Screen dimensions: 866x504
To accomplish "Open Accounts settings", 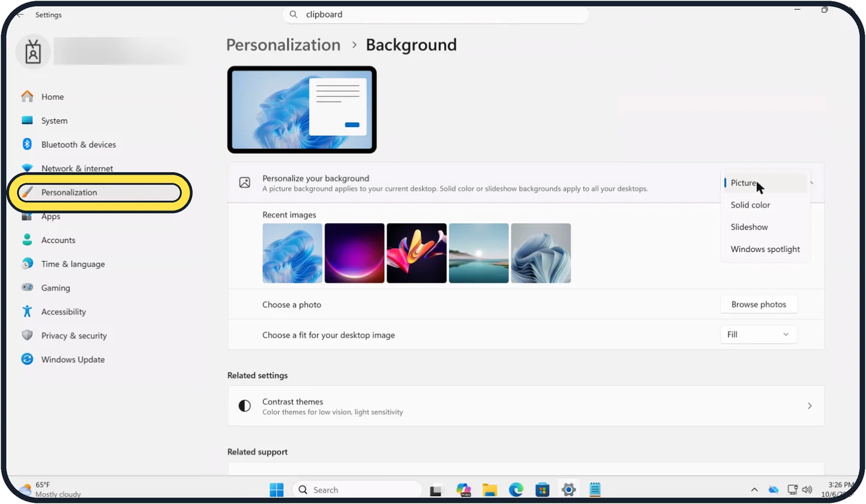I will 58,240.
